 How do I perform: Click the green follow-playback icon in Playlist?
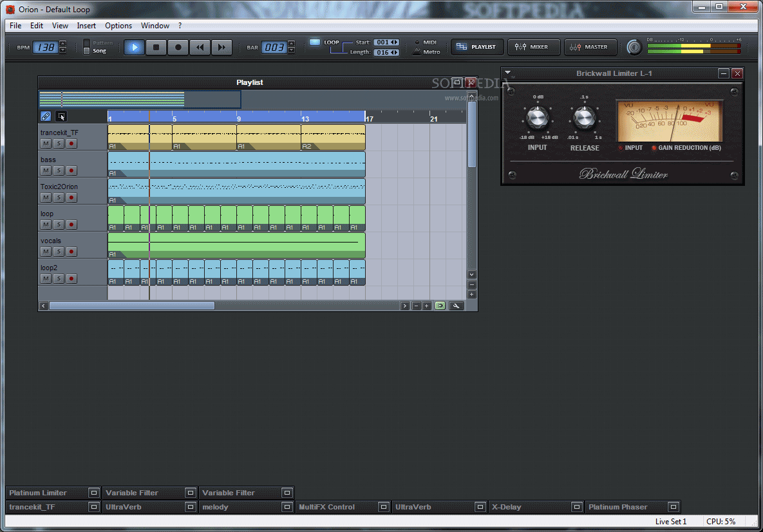pyautogui.click(x=440, y=306)
